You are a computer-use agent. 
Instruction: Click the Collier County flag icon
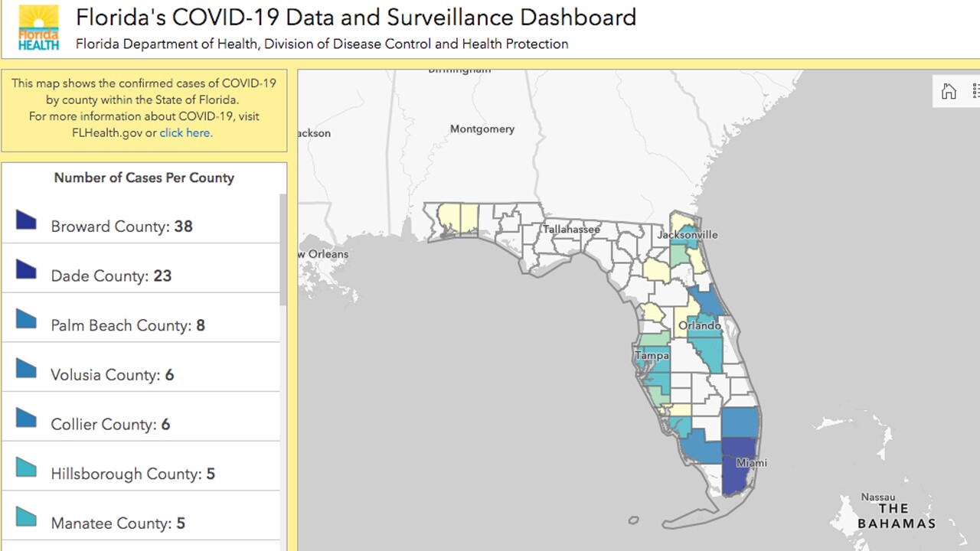24,419
